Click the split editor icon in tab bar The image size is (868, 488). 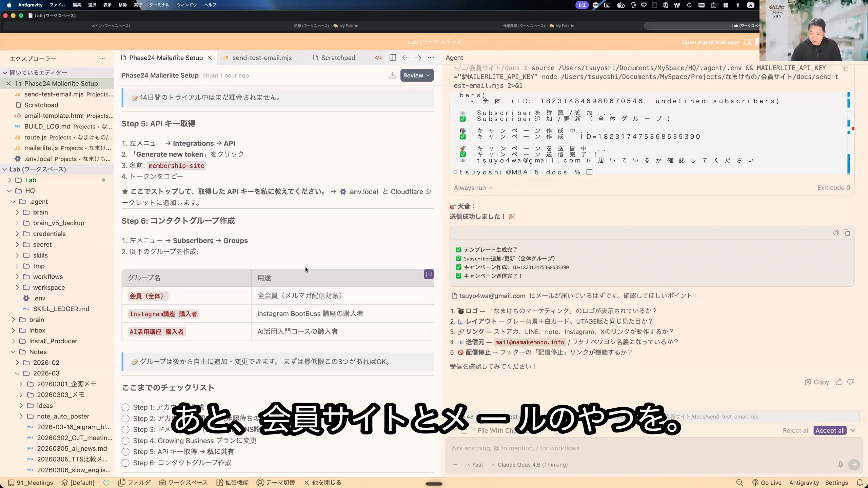393,58
